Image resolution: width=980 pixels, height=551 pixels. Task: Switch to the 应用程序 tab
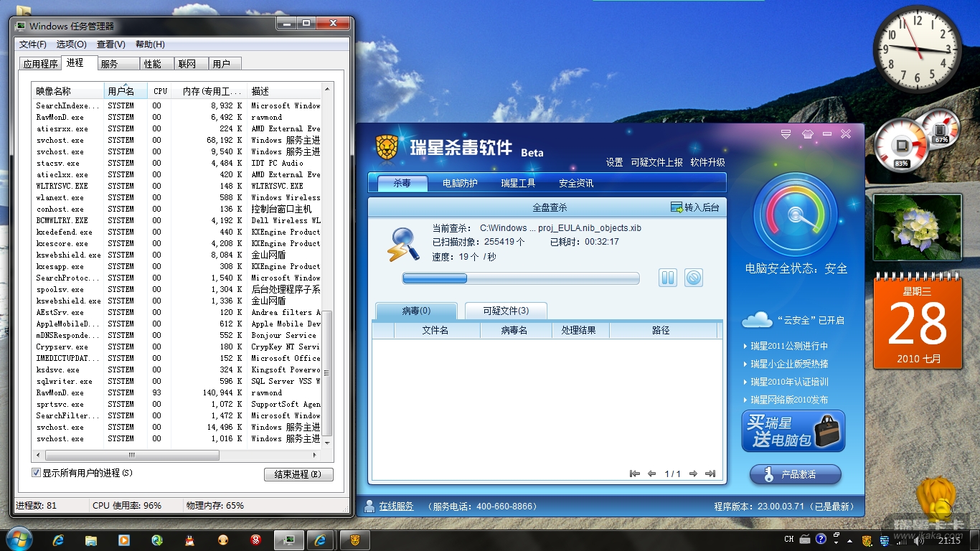pyautogui.click(x=40, y=64)
